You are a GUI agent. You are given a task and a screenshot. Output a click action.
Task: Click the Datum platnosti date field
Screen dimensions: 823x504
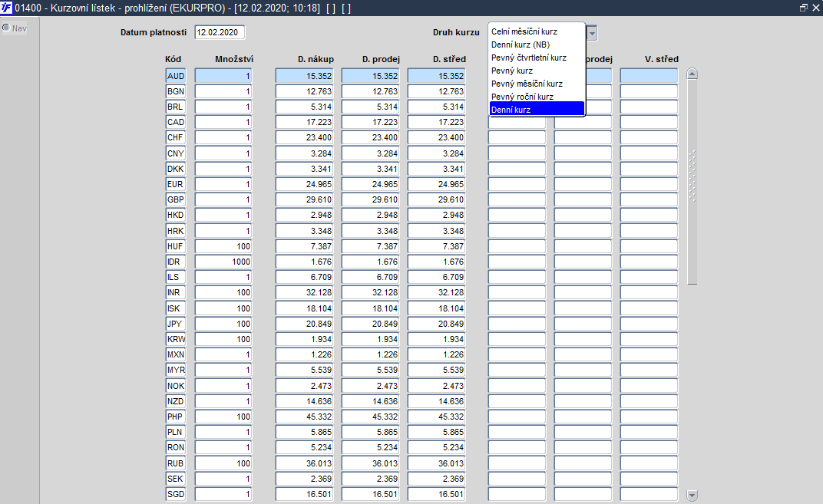point(220,32)
